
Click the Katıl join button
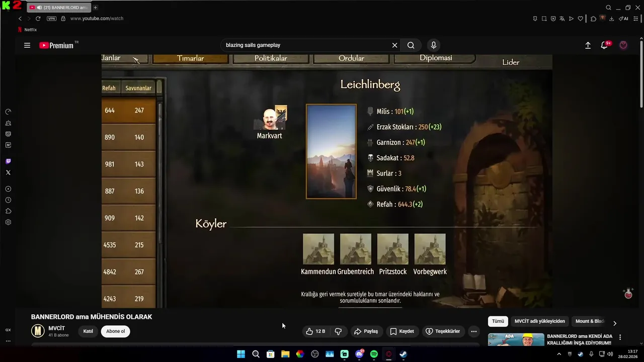[x=88, y=331]
